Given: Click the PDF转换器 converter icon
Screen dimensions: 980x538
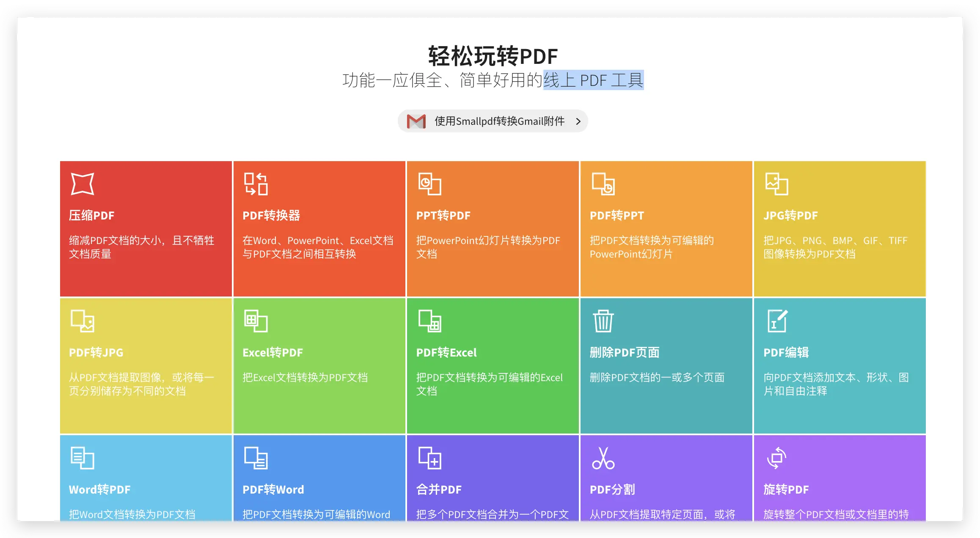Looking at the screenshot, I should pos(256,184).
